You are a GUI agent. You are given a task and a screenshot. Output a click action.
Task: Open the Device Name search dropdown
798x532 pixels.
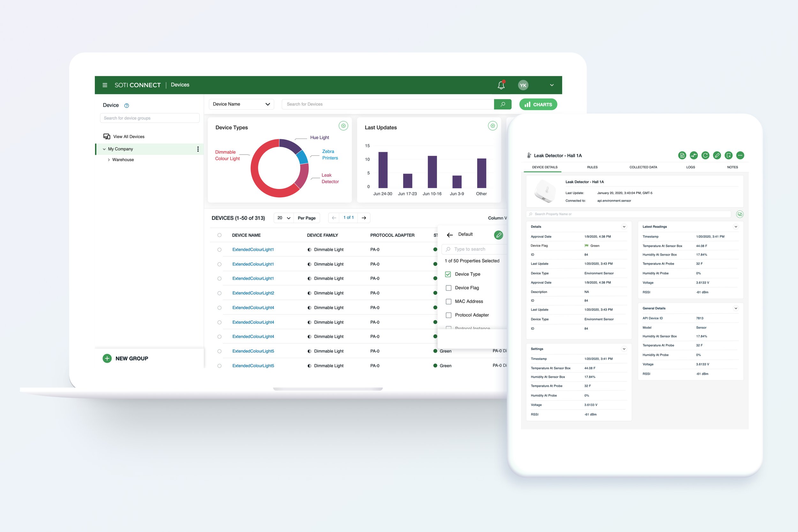tap(241, 104)
